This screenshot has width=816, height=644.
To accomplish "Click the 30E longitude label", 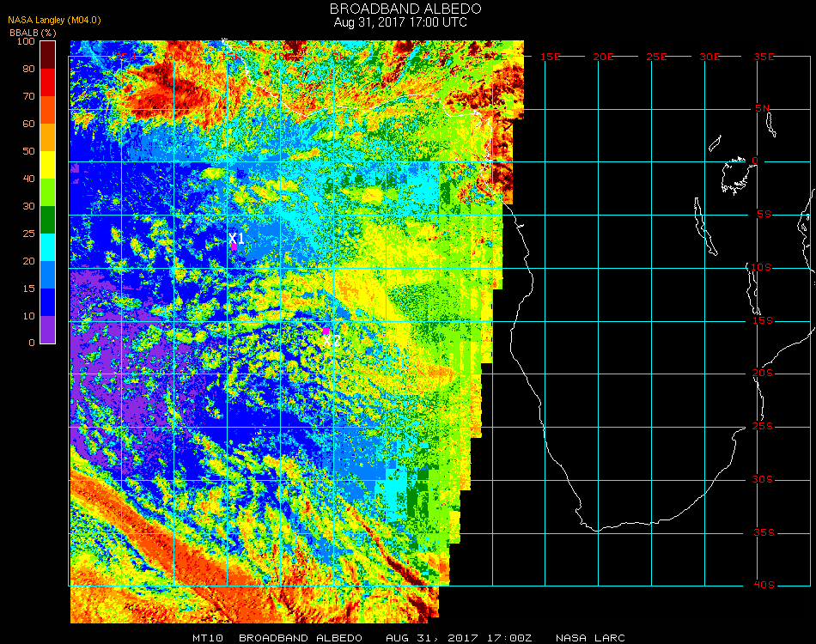I will [709, 57].
